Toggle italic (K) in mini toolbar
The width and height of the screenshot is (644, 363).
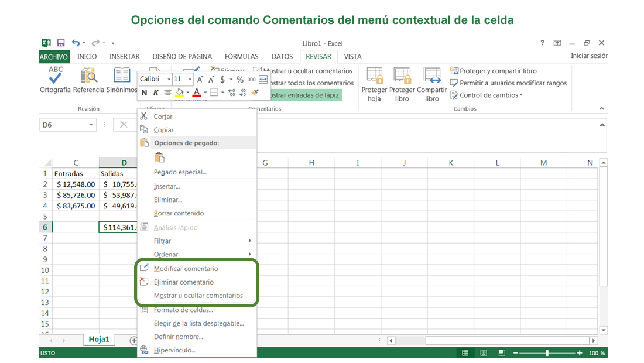[156, 93]
